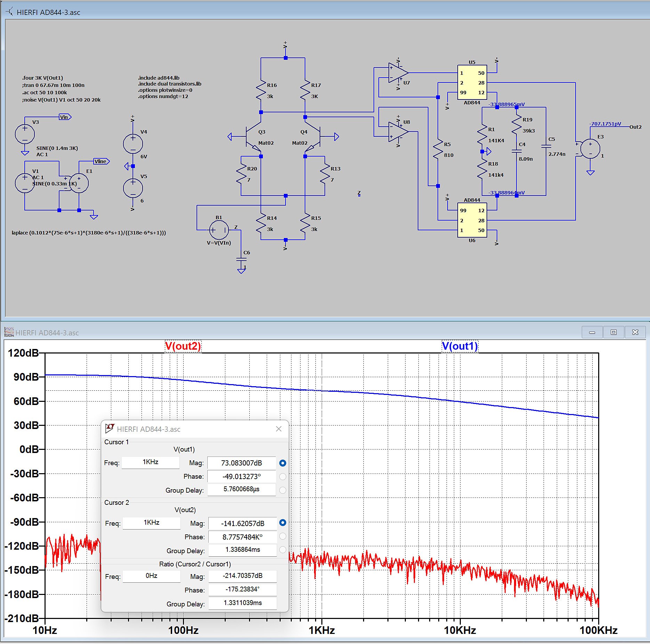The image size is (650, 644).
Task: Click the Ratio Freq 0Hz field
Action: [x=151, y=576]
